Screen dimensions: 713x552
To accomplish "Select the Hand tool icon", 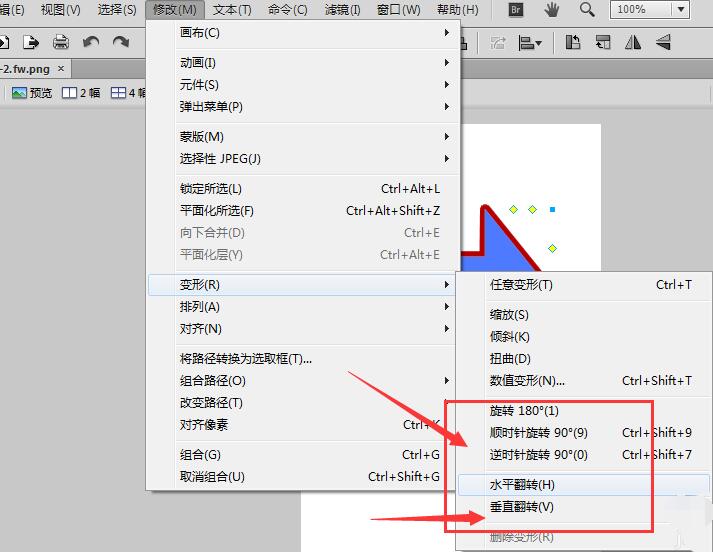I will click(x=552, y=10).
